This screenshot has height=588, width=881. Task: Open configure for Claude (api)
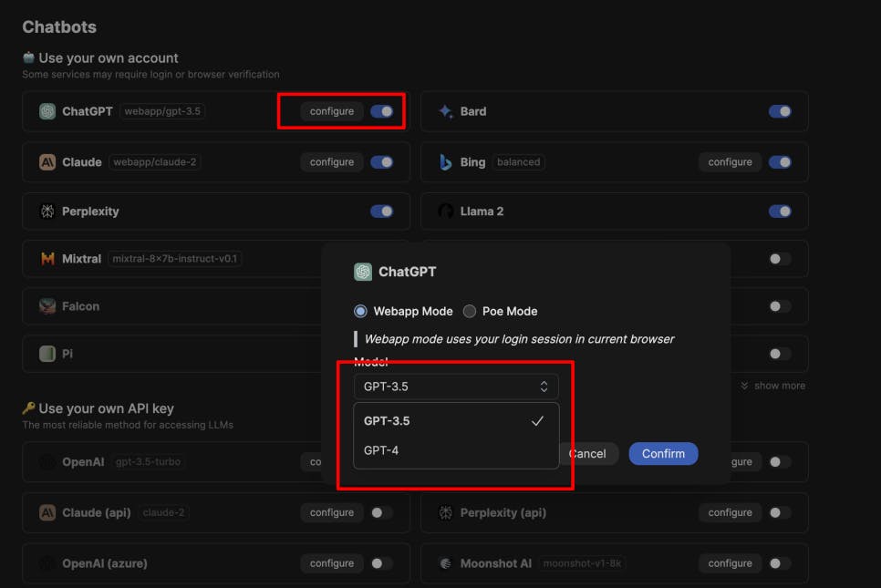coord(332,512)
